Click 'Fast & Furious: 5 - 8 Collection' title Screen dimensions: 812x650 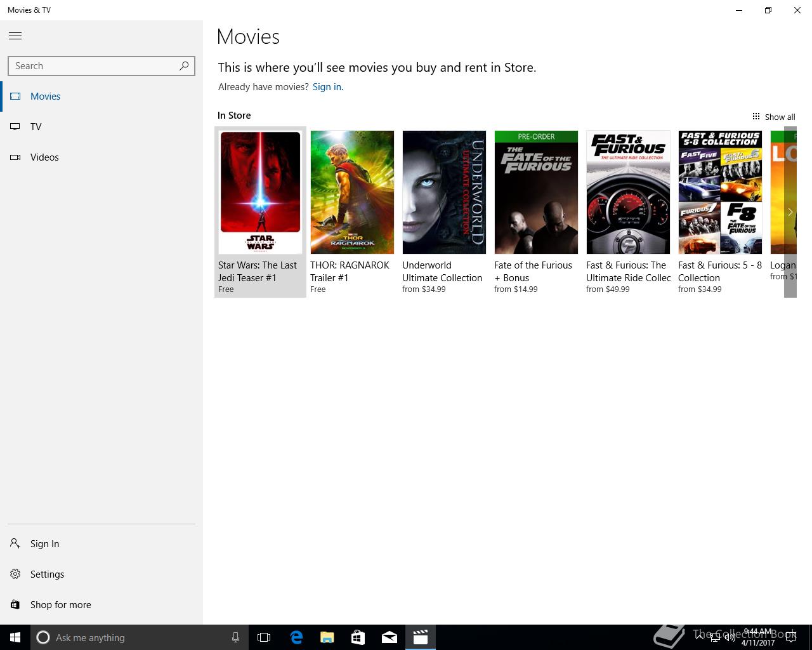[x=720, y=272]
